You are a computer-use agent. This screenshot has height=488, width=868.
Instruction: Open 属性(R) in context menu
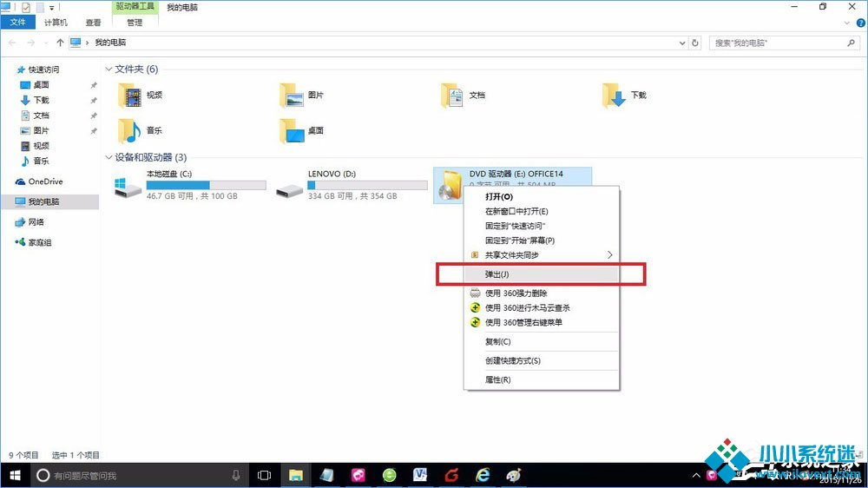(541, 379)
